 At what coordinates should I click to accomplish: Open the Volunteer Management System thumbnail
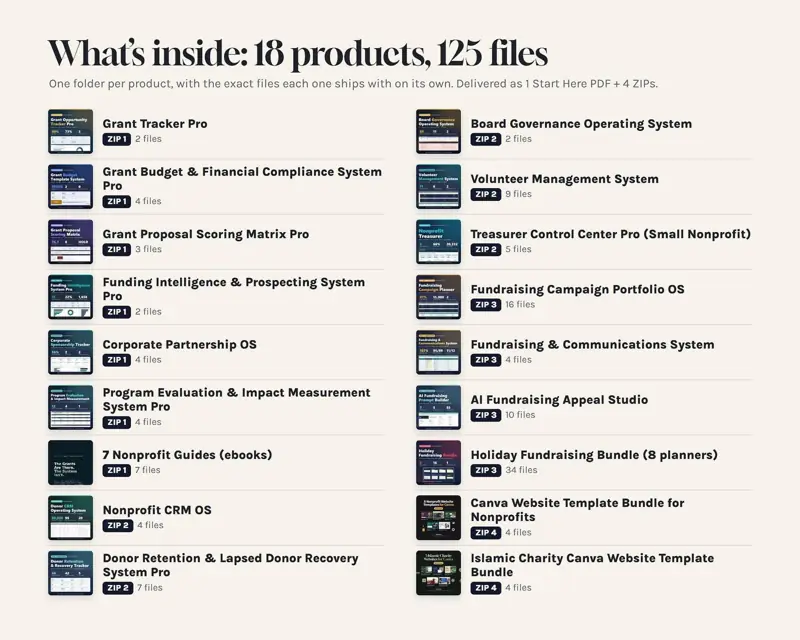(438, 186)
